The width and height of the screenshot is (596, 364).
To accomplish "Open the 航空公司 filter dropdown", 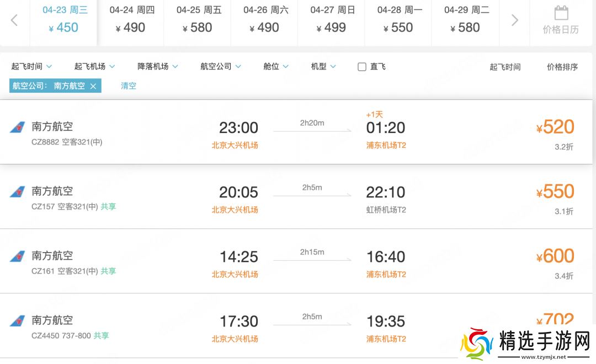I will point(221,66).
